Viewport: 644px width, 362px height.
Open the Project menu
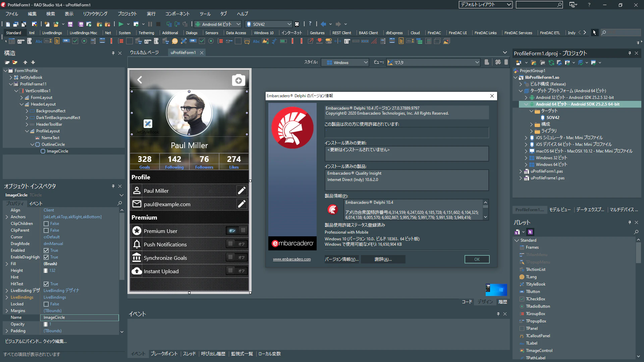[x=127, y=14]
